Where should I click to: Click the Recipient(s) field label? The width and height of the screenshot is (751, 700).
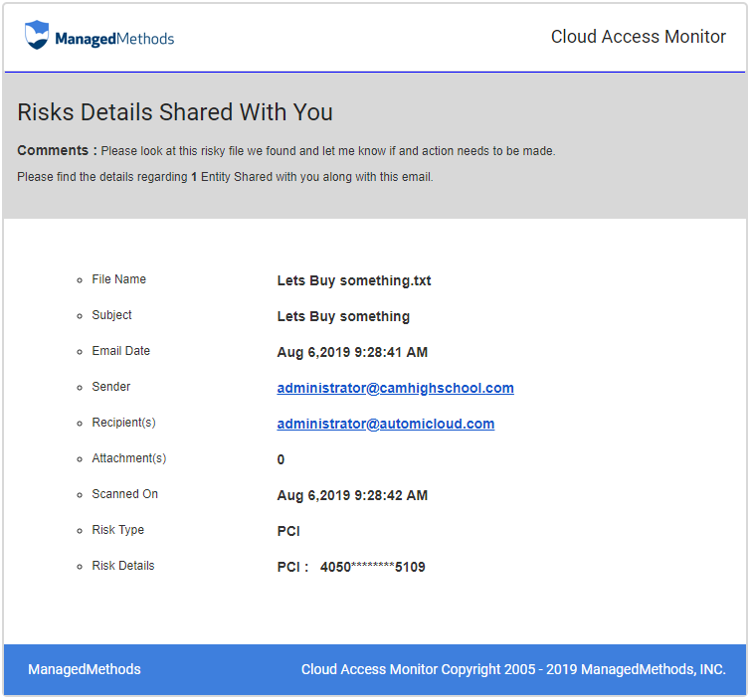(123, 423)
